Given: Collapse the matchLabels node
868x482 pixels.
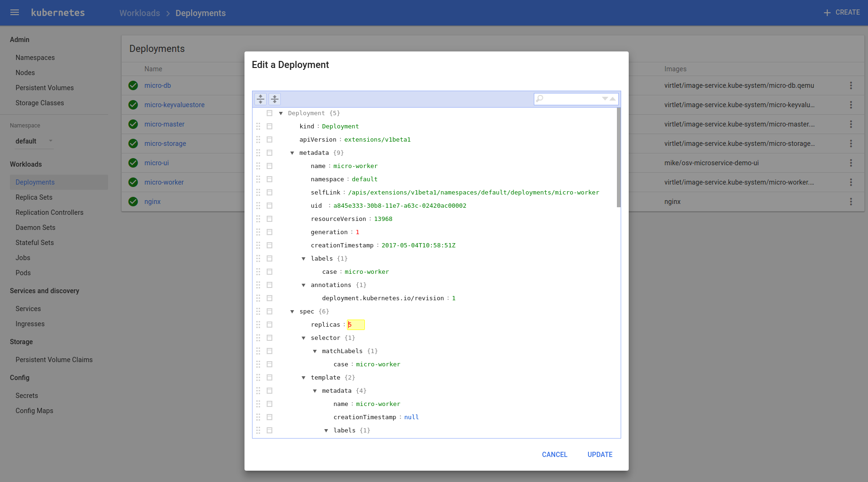Looking at the screenshot, I should tap(315, 351).
